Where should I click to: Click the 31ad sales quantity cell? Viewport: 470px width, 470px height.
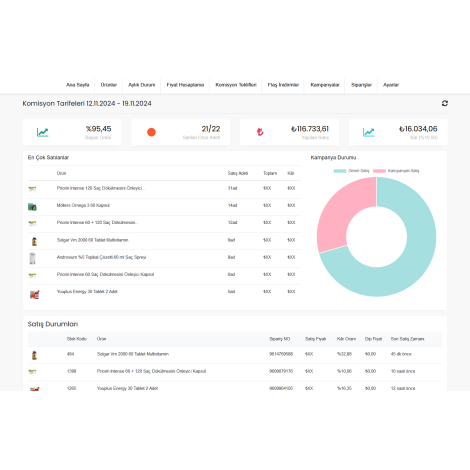point(232,188)
